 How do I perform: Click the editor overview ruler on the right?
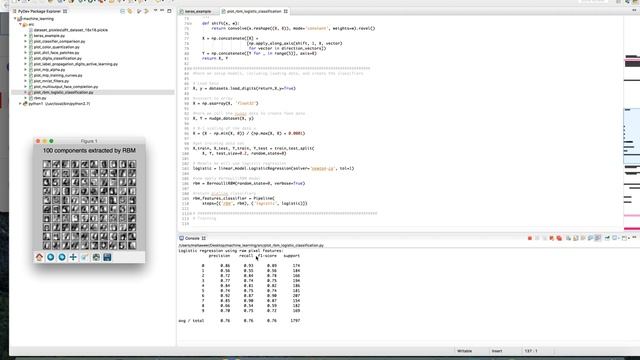(x=631, y=122)
